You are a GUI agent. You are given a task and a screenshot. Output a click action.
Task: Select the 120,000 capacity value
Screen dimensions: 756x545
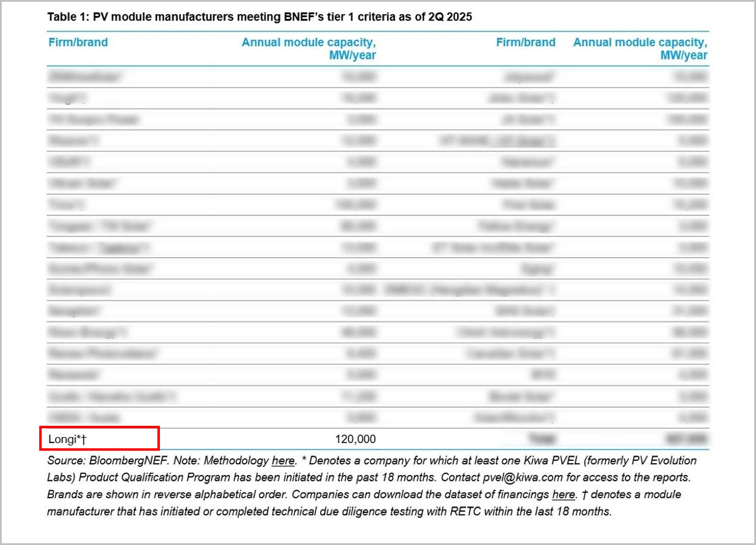[355, 439]
